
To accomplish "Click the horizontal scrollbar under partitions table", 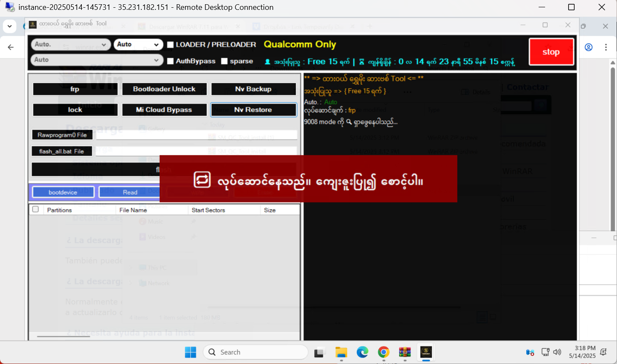I will (63, 337).
